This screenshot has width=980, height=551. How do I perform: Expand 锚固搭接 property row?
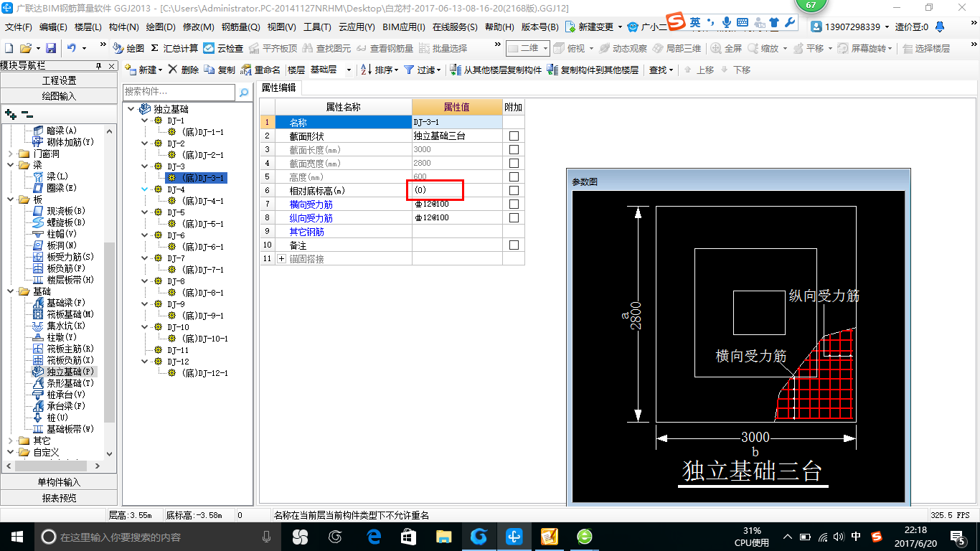click(x=281, y=258)
